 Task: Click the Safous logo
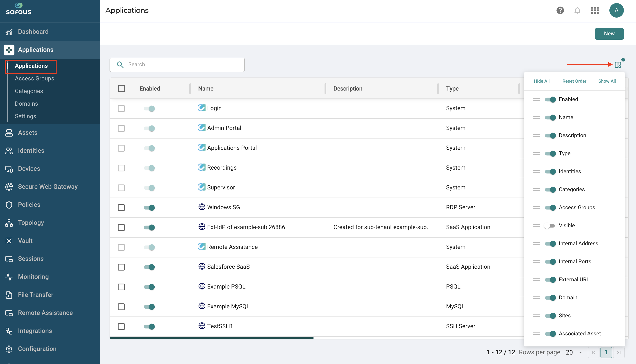pyautogui.click(x=19, y=9)
